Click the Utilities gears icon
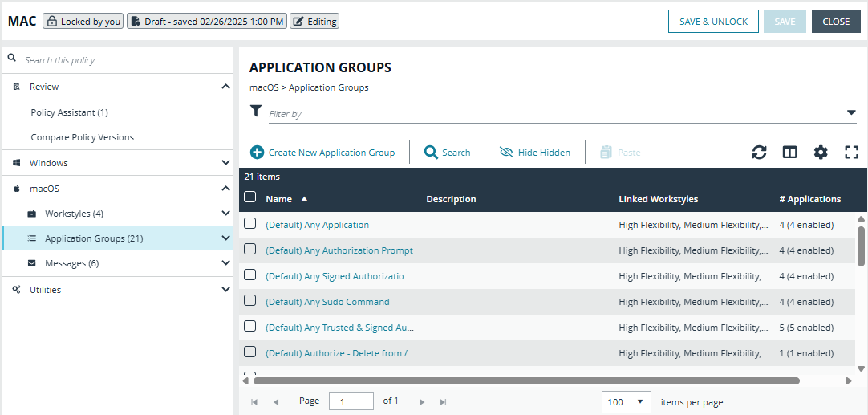Viewport: 868px width, 415px height. [17, 289]
